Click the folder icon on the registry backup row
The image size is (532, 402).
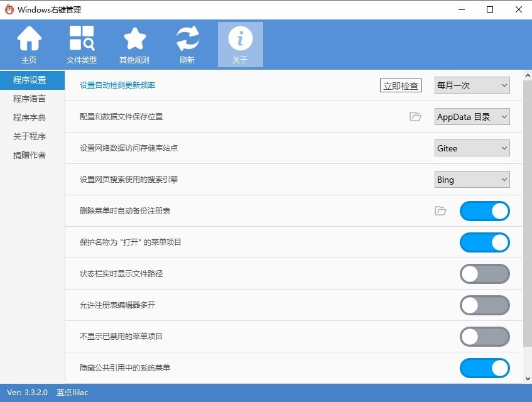pyautogui.click(x=440, y=211)
